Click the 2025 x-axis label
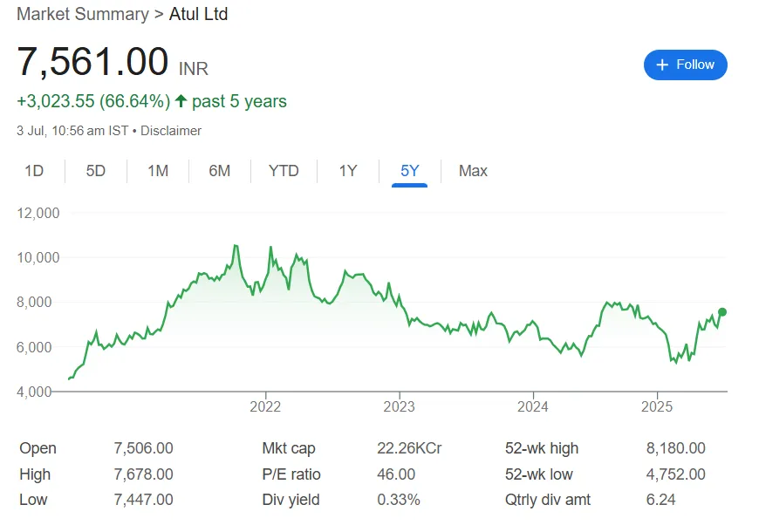This screenshot has height=532, width=759. (x=657, y=406)
